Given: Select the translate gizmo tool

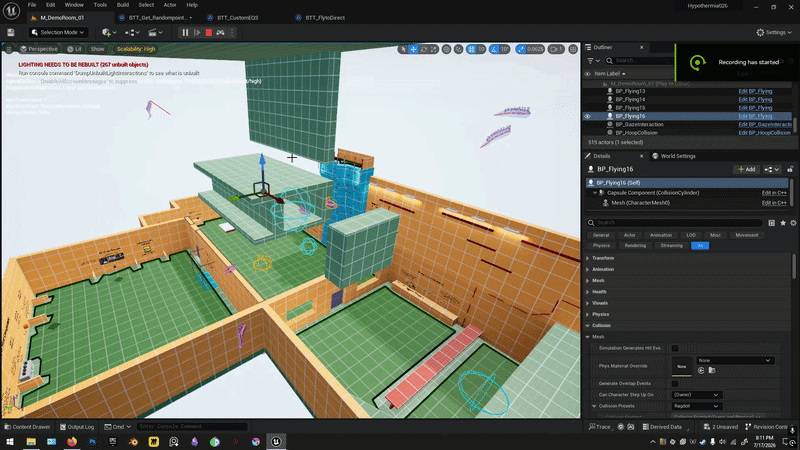Looking at the screenshot, I should tap(413, 49).
